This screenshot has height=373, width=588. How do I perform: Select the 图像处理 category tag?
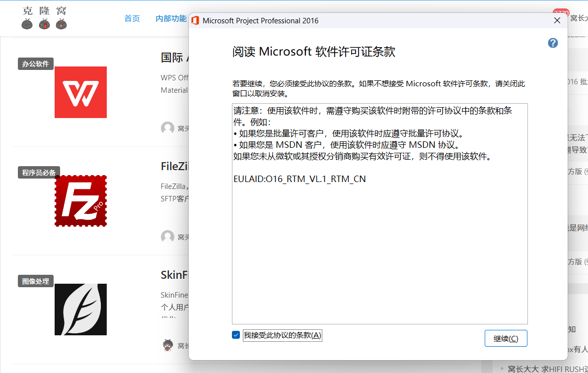tap(36, 281)
